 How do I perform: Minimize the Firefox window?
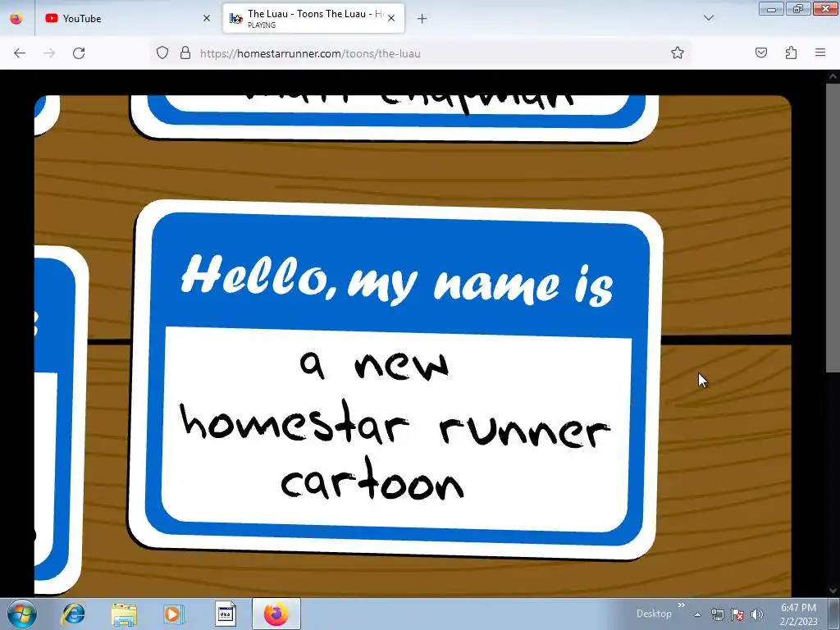[x=771, y=9]
